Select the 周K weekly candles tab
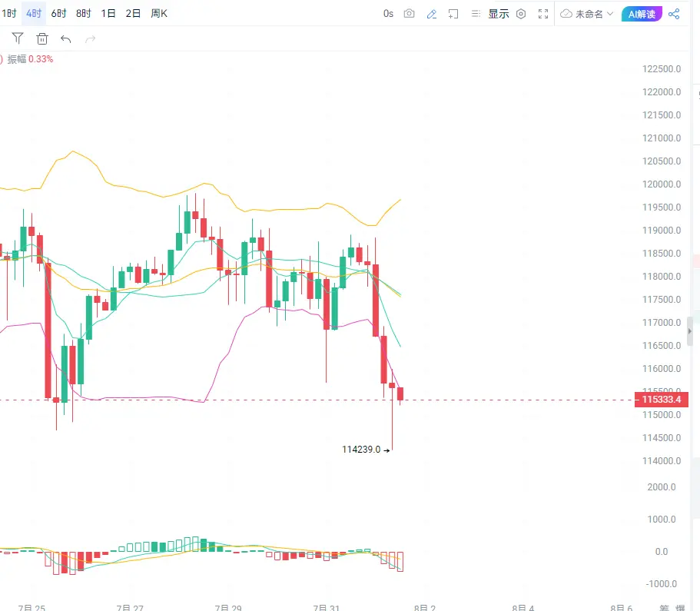This screenshot has width=700, height=611. click(x=159, y=13)
